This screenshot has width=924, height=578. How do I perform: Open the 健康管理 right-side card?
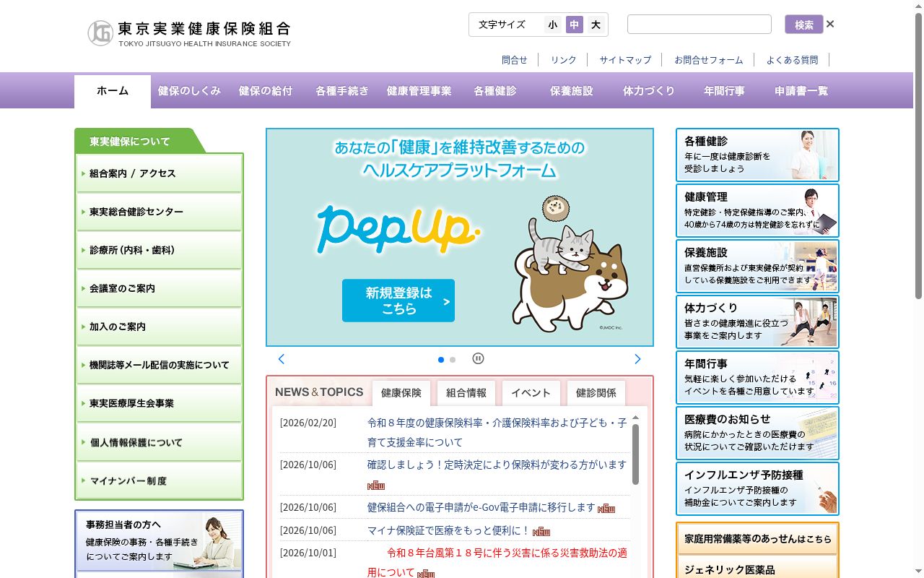(757, 210)
